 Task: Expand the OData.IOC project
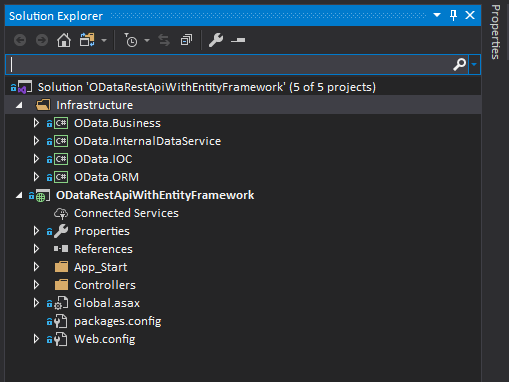coord(36,159)
